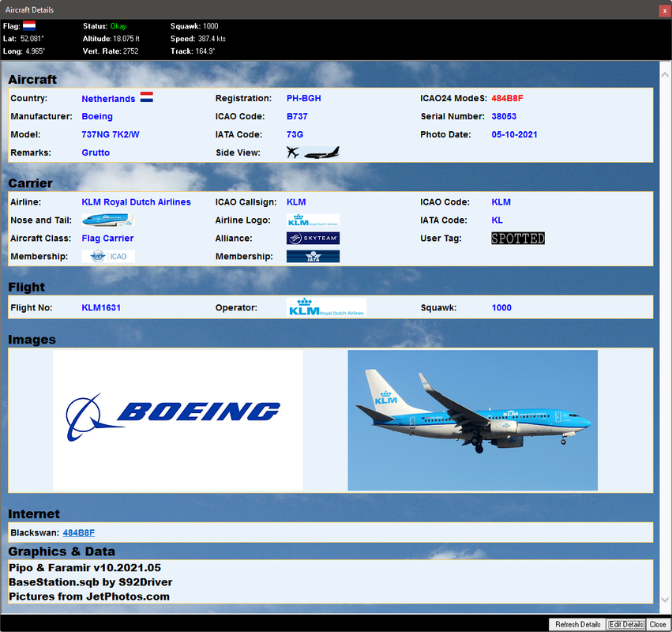Click the Netherlands flag beside Country
The image size is (672, 632).
pos(147,97)
